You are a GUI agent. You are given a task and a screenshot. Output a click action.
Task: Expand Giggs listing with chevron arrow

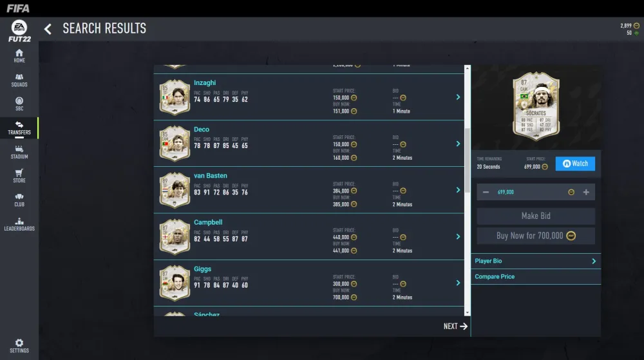click(458, 283)
